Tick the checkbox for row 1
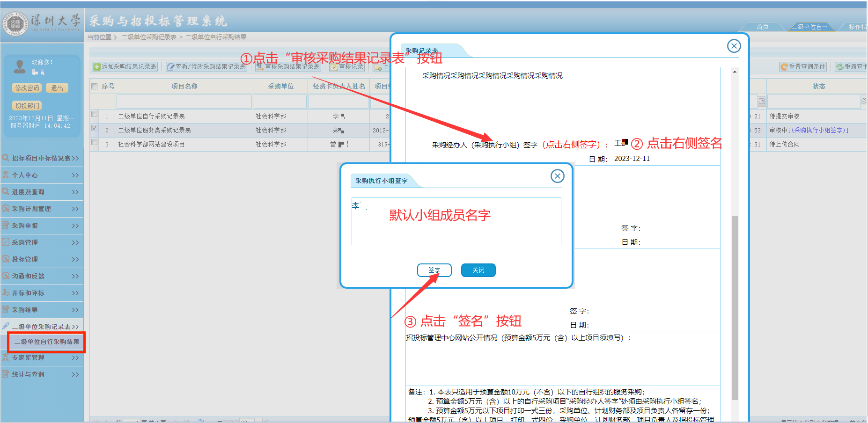Screen dimensions: 868x423 point(95,114)
